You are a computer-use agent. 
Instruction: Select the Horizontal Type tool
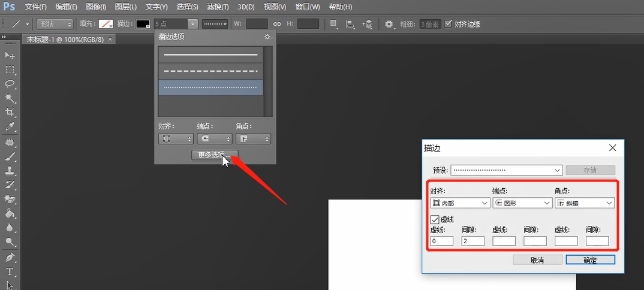click(10, 271)
